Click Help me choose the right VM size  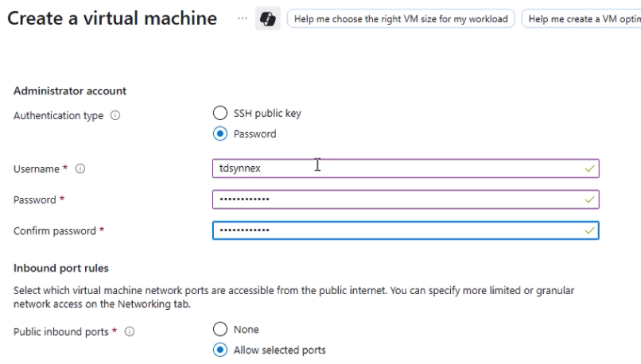click(401, 19)
